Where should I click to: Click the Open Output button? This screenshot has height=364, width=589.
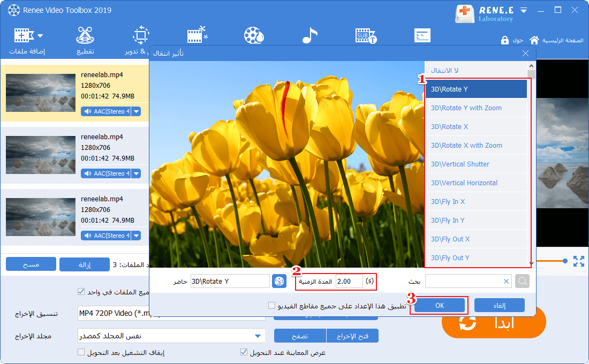coord(352,336)
